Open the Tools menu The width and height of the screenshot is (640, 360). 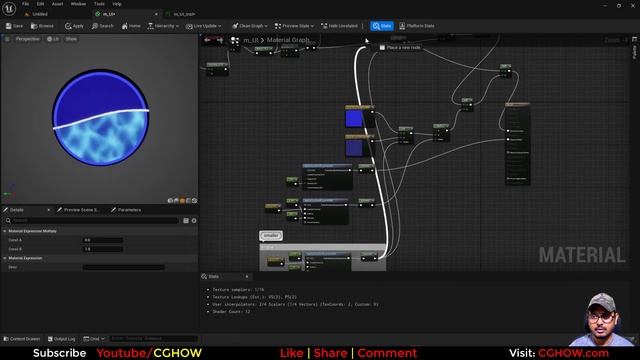99,4
